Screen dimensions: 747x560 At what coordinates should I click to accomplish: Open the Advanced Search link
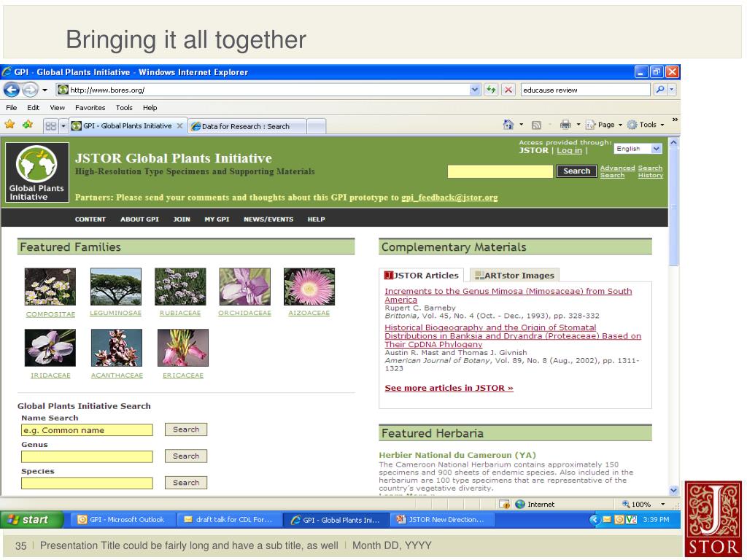pos(617,171)
